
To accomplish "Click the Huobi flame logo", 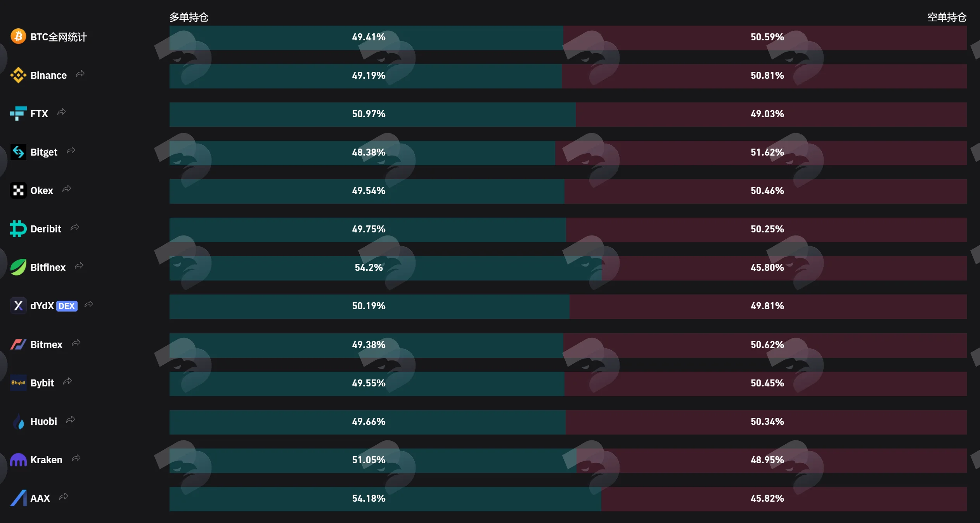I will [x=18, y=421].
